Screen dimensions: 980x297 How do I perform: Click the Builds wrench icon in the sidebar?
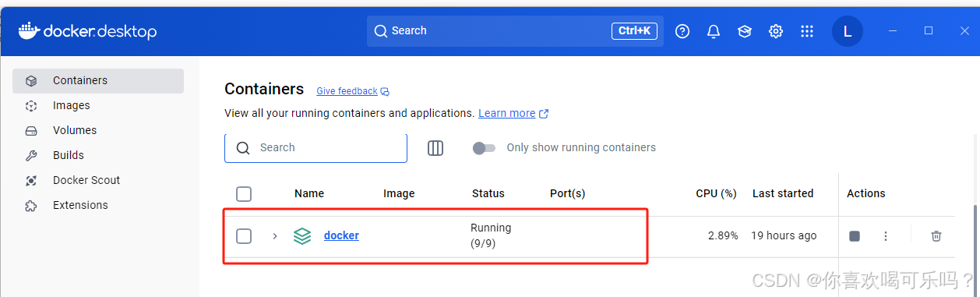click(x=31, y=155)
